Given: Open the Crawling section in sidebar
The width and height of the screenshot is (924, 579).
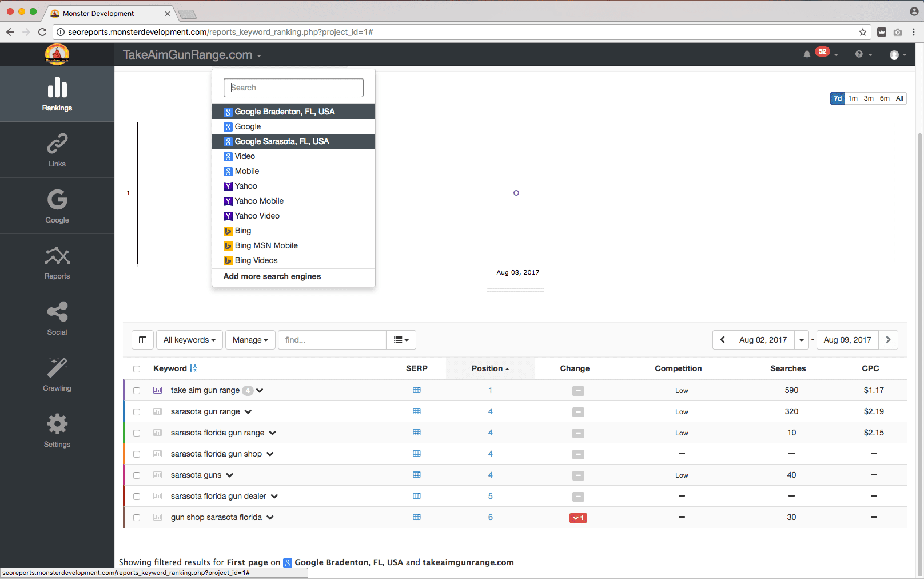Looking at the screenshot, I should 57,374.
